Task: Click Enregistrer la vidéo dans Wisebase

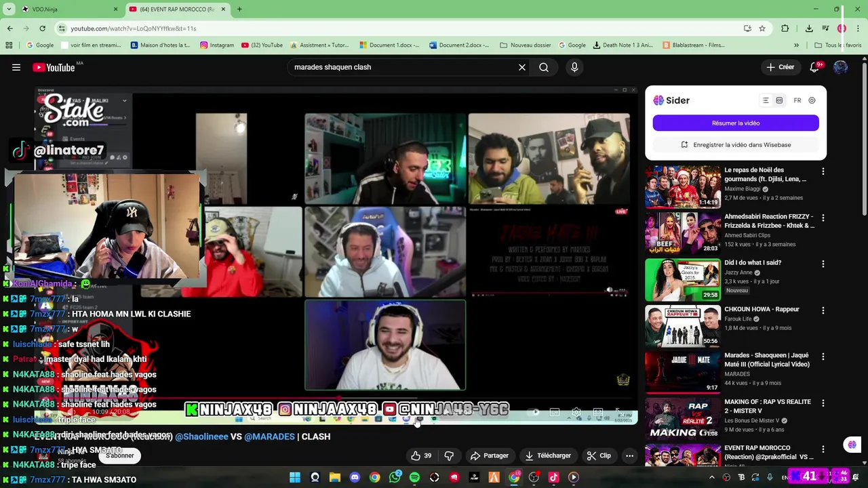Action: click(x=736, y=144)
